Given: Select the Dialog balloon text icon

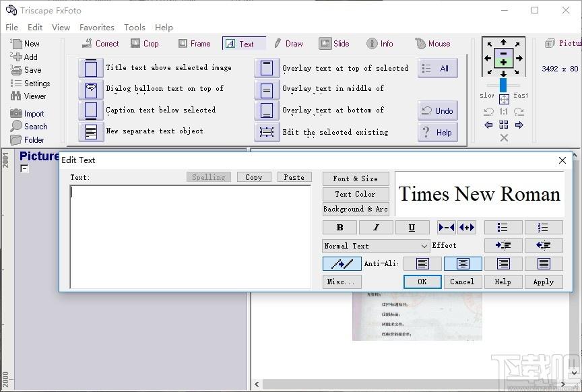Looking at the screenshot, I should click(91, 90).
